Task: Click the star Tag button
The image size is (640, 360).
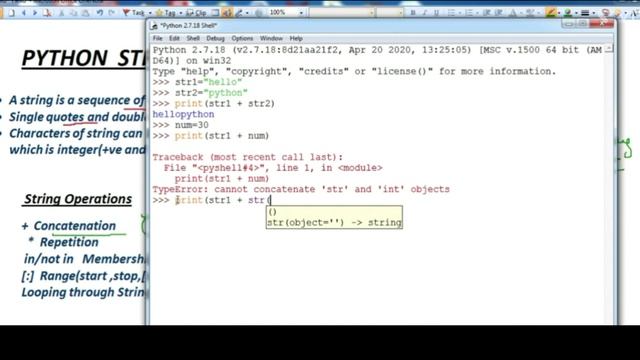Action: click(x=165, y=13)
